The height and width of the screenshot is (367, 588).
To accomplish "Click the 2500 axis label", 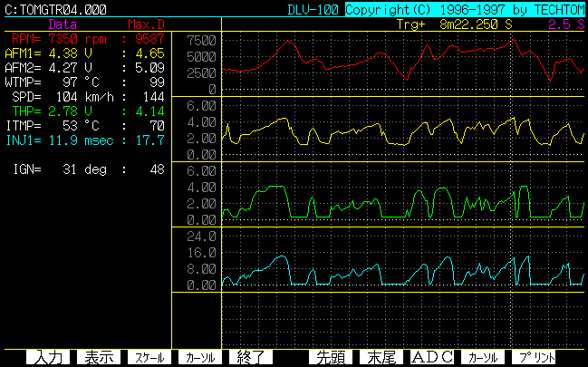I will click(201, 72).
